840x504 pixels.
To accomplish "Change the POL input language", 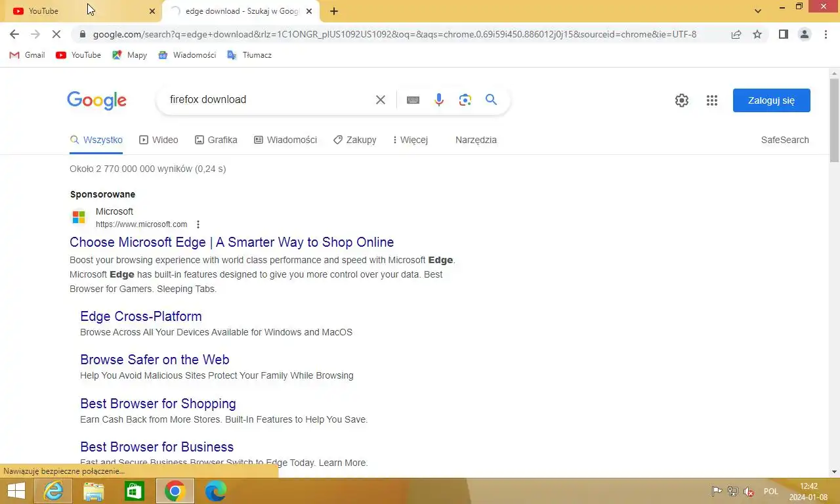I will pyautogui.click(x=771, y=492).
